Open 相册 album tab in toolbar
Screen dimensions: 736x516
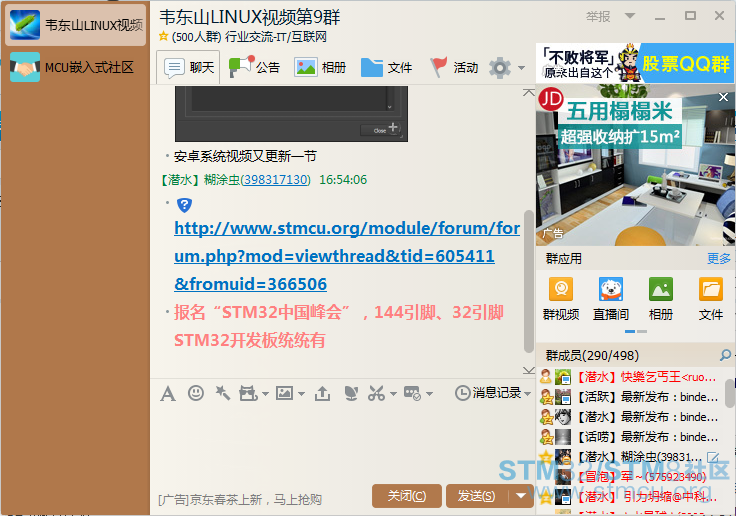coord(320,67)
